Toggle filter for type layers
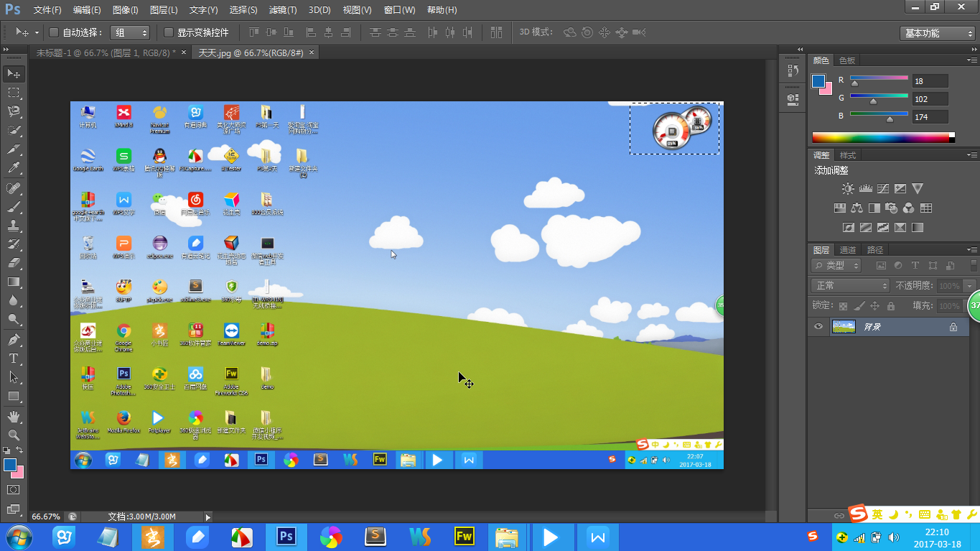 coord(915,266)
